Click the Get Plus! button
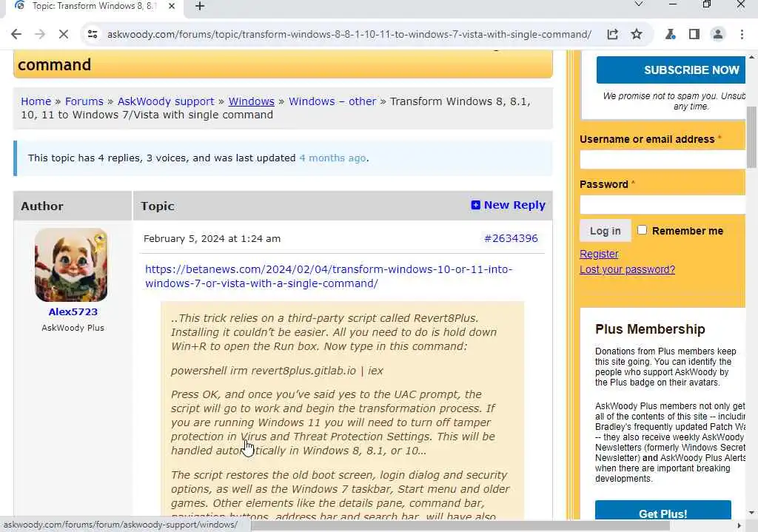Viewport: 758px width, 532px height. click(x=663, y=512)
